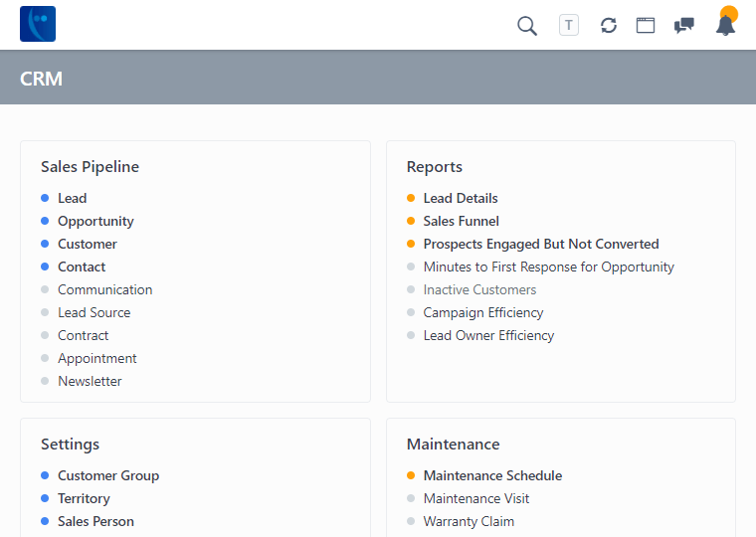Click the Maintenance section heading
756x537 pixels.
tap(454, 444)
